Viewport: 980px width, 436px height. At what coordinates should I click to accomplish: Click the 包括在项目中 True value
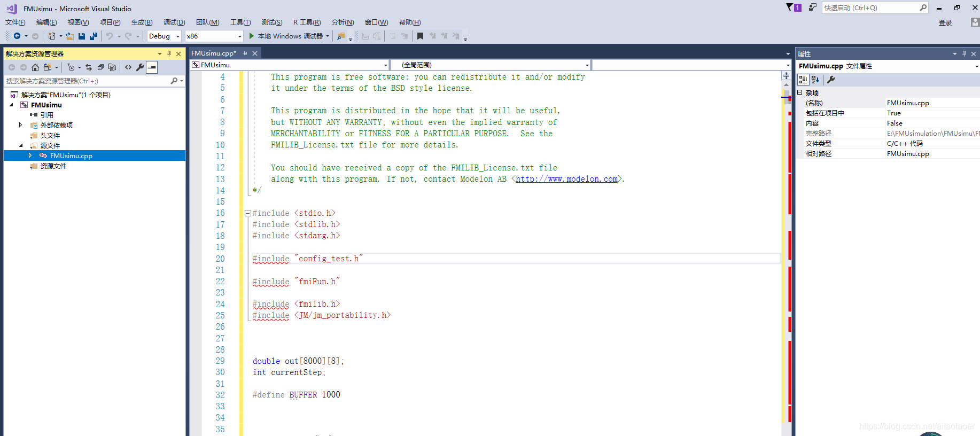coord(932,113)
